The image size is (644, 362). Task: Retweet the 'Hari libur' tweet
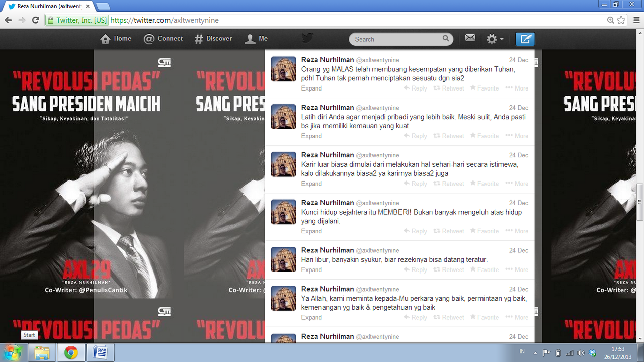449,270
